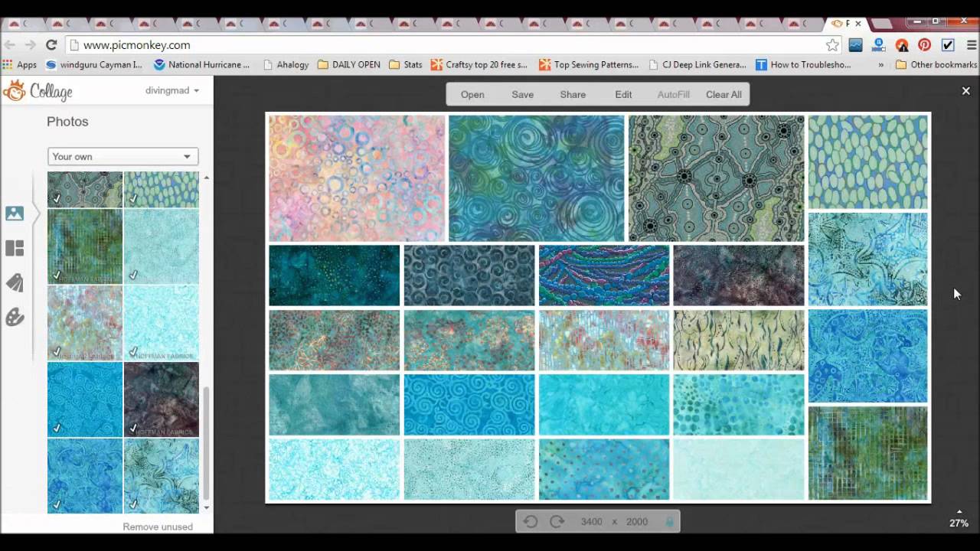Viewport: 980px width, 551px height.
Task: Click Save in the collage toolbar
Action: coord(523,94)
